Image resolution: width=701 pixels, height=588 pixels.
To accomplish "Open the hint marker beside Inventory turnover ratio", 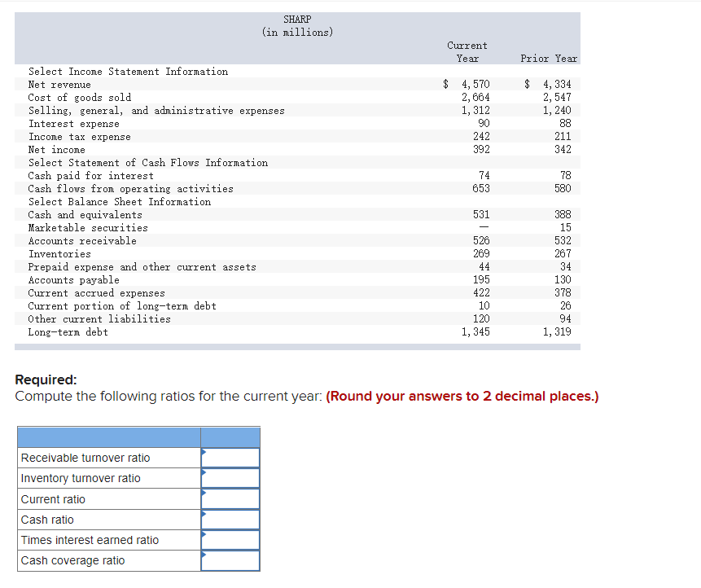I will [x=204, y=473].
